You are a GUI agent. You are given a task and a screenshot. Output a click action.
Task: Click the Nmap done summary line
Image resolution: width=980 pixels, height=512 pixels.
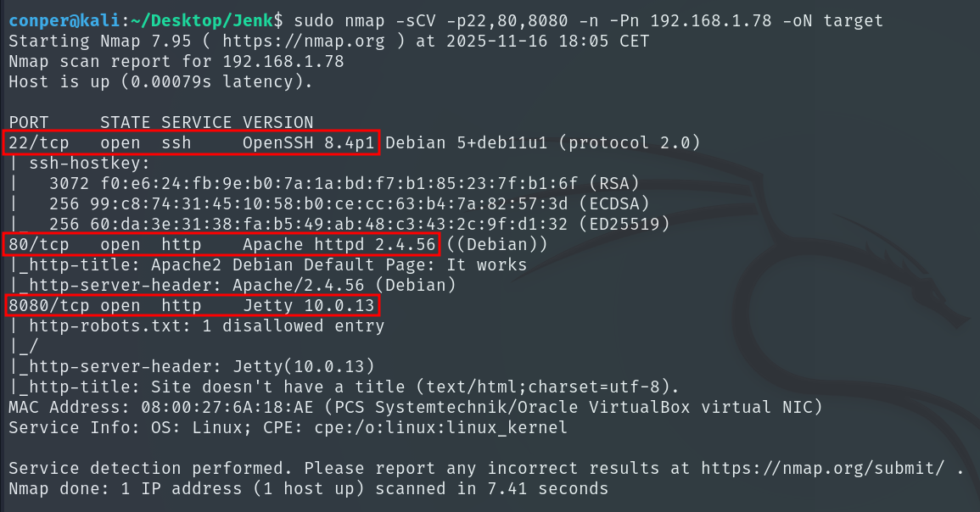tap(308, 489)
